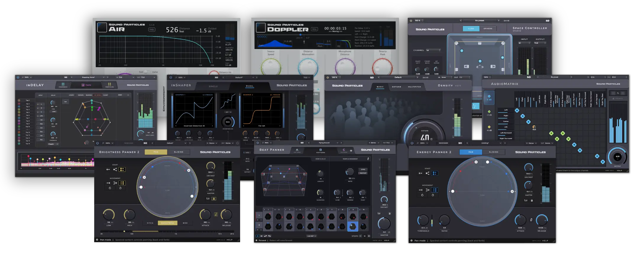Toggle the Brightness Panner 2 power icon
Viewport: 644px width, 261px height.
pos(98,143)
